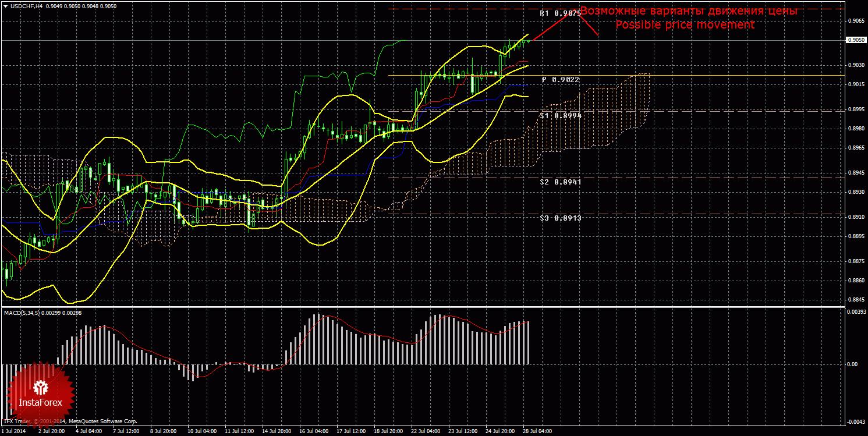Click the '2 Jul 20:00' time axis label
This screenshot has height=436, width=868.
pyautogui.click(x=51, y=432)
